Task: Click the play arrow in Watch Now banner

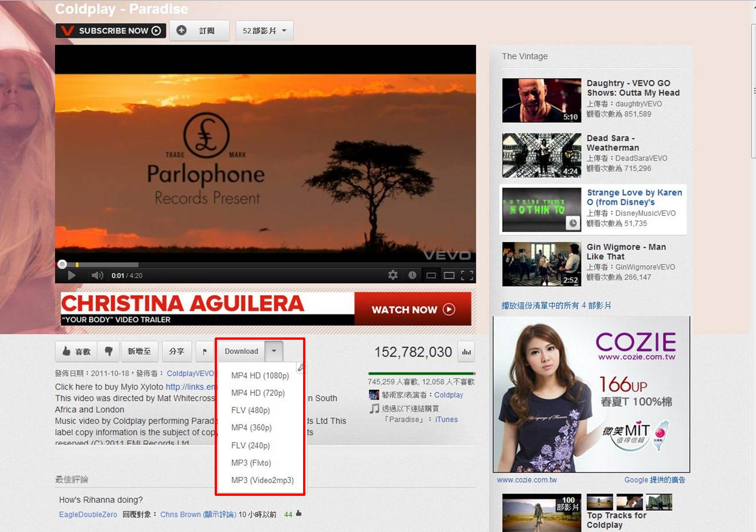Action: click(449, 309)
